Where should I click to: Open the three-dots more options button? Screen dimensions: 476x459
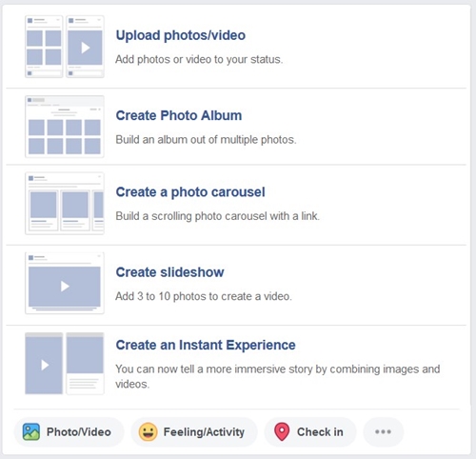(x=383, y=431)
